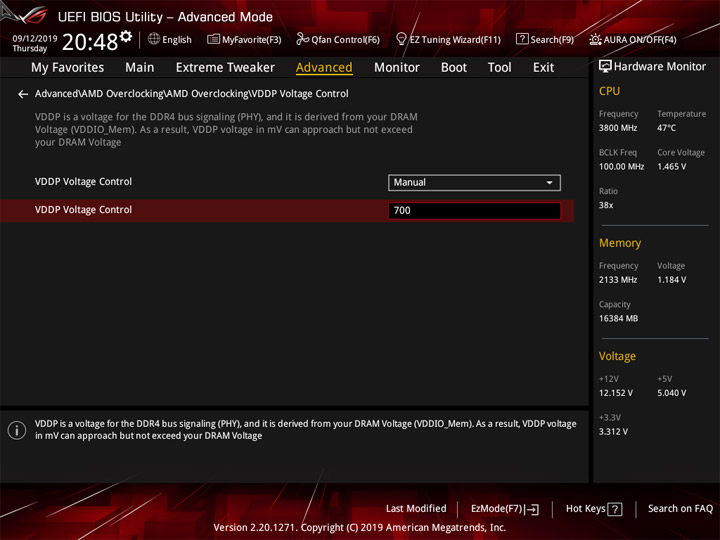Click CPU frequency value 3800 MHz
Screen dimensions: 720x540
(618, 128)
